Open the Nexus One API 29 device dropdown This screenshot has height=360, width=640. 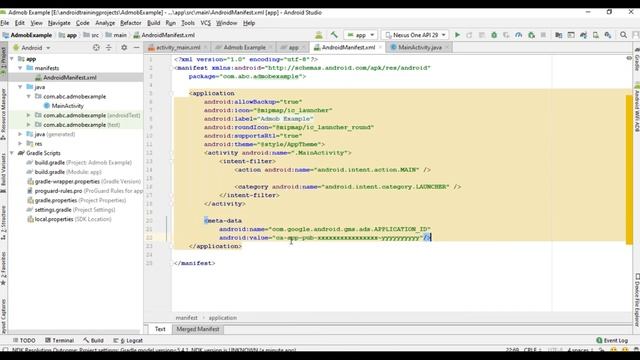[x=415, y=35]
